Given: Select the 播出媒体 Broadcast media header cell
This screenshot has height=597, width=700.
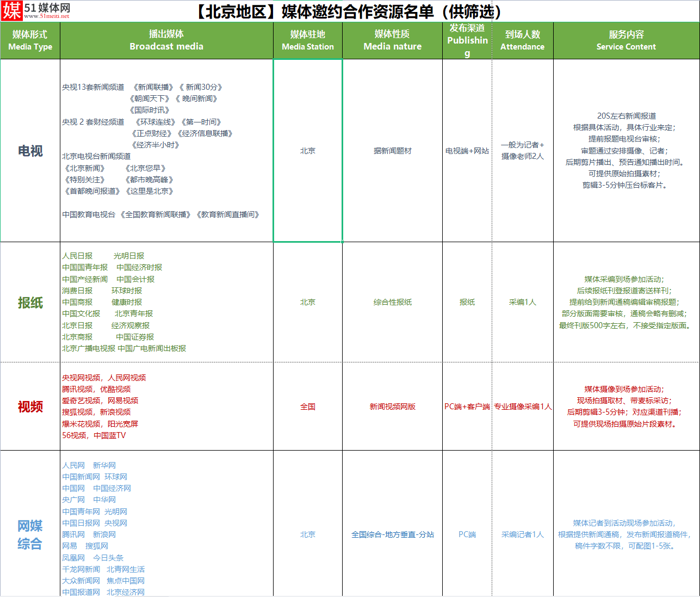Looking at the screenshot, I should tap(166, 40).
